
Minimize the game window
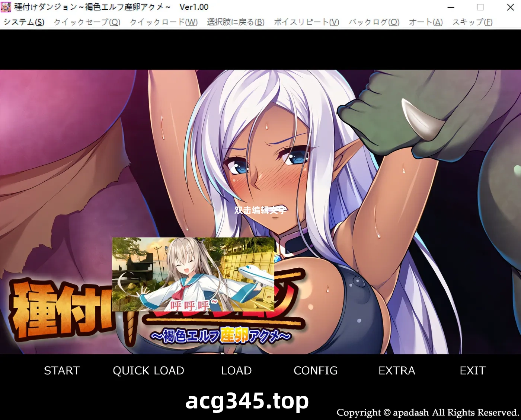451,7
